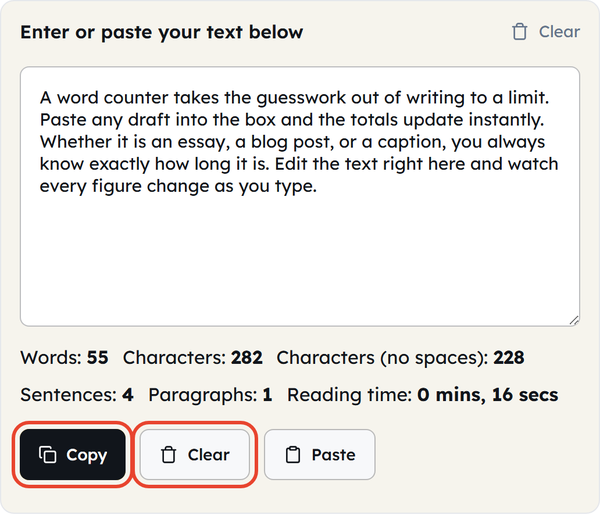Image resolution: width=600 pixels, height=515 pixels.
Task: Click the empty space inside the text area
Action: tap(300, 260)
